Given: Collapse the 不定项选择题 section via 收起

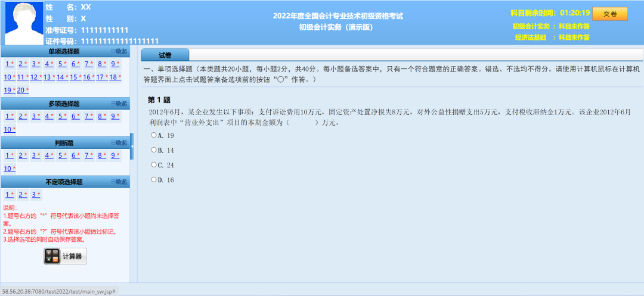Looking at the screenshot, I should pos(119,182).
